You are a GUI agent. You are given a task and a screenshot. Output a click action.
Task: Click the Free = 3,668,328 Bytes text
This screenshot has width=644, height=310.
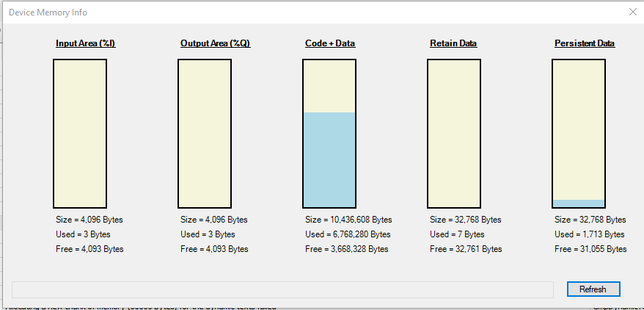point(346,249)
